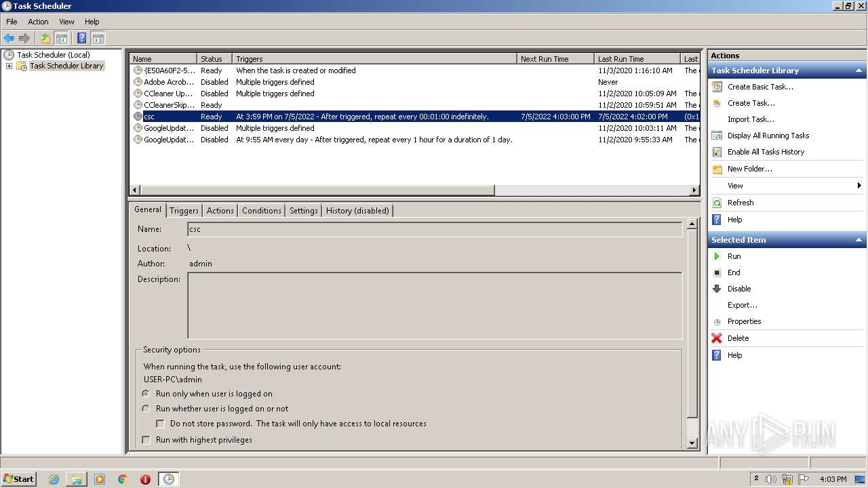Click the Create Basic Task icon
The width and height of the screenshot is (868, 488).
[717, 87]
